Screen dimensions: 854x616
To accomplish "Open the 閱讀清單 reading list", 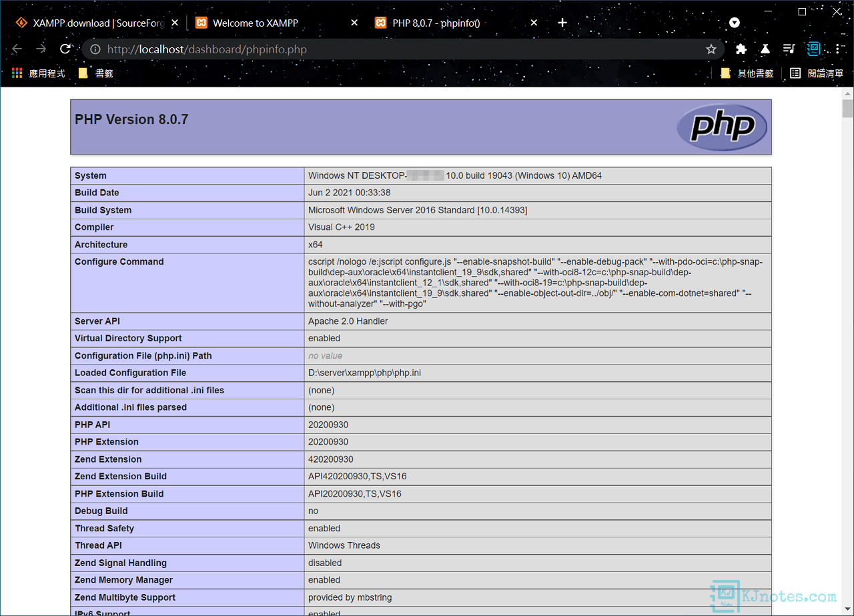I will coord(817,73).
